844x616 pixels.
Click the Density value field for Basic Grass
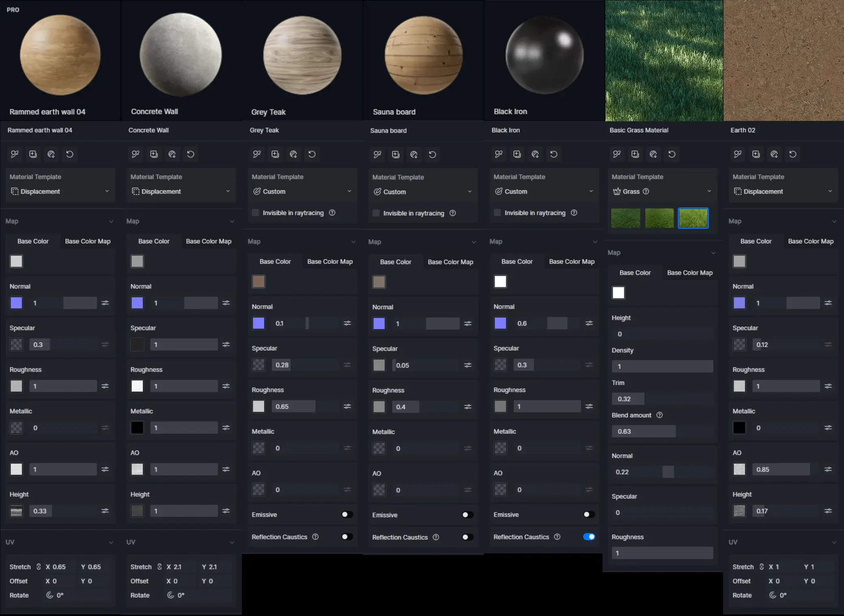pyautogui.click(x=662, y=366)
